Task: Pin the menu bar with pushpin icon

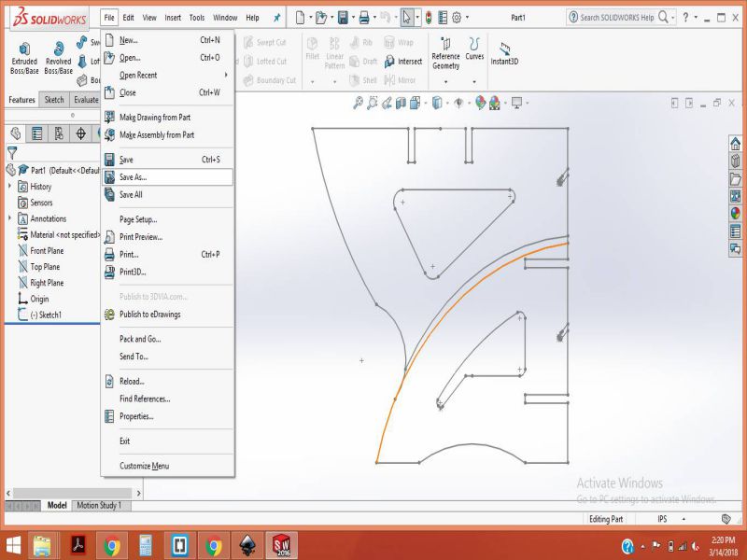Action: (x=276, y=18)
